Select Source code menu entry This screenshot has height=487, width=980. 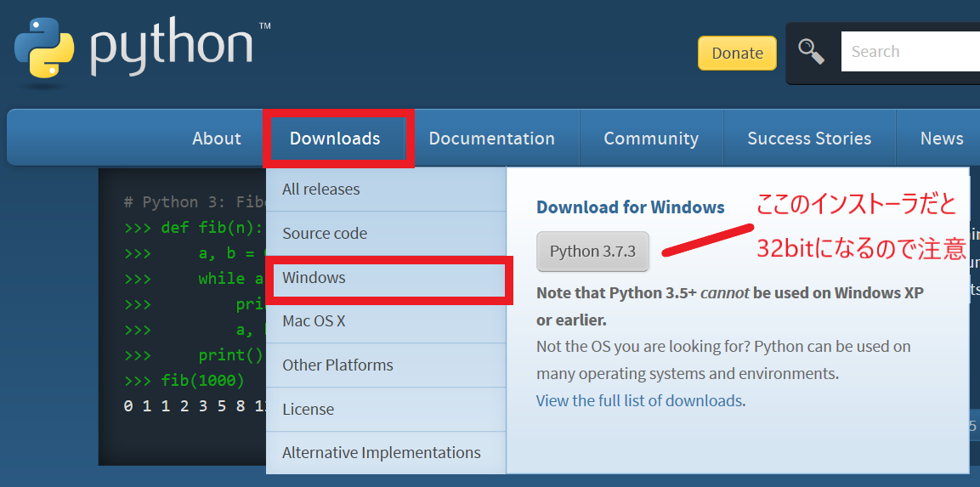pyautogui.click(x=325, y=234)
